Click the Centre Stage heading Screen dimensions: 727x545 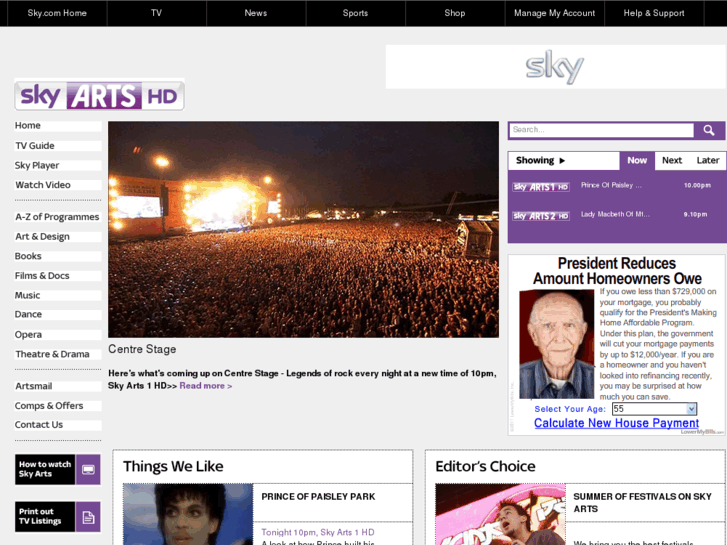(x=142, y=349)
